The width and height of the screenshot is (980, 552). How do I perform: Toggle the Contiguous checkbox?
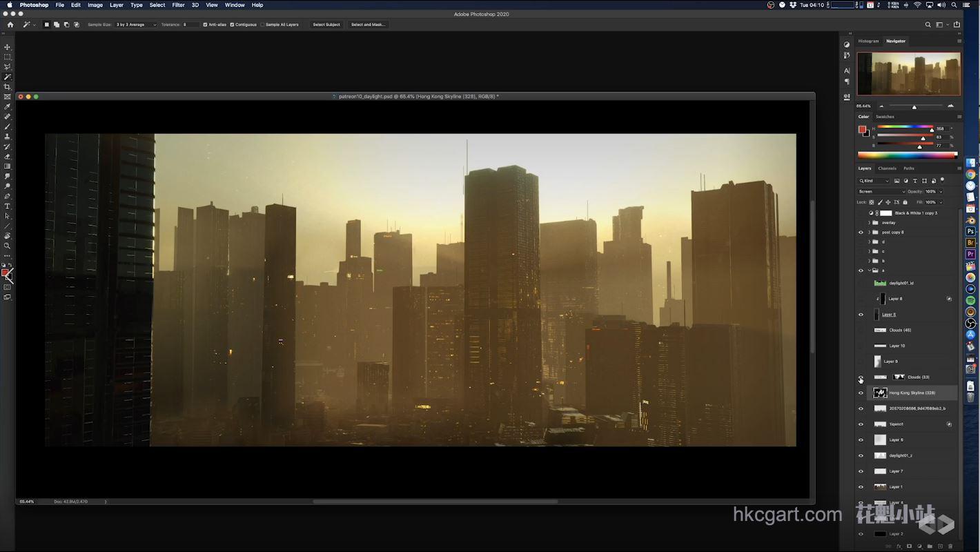pos(232,24)
